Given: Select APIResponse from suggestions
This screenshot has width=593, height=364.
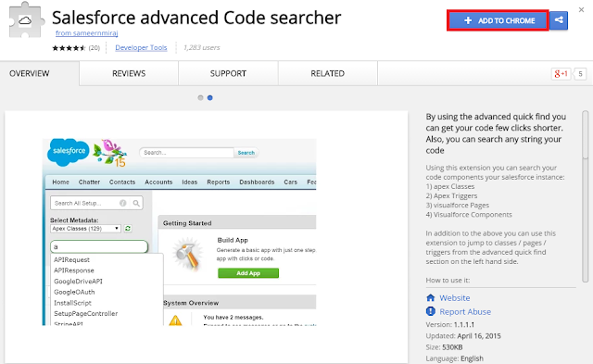Looking at the screenshot, I should point(74,270).
